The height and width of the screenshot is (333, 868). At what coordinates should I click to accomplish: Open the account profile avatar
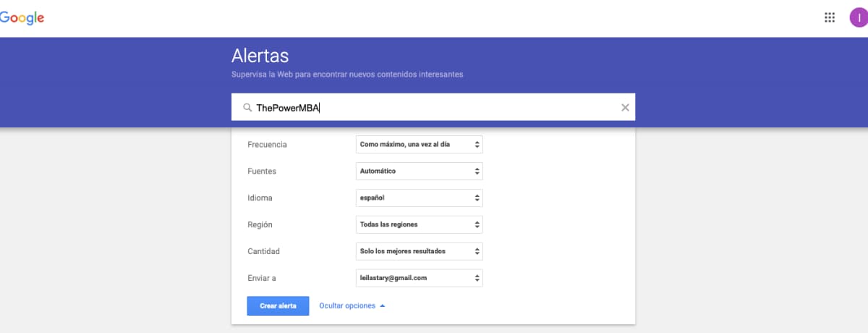858,18
